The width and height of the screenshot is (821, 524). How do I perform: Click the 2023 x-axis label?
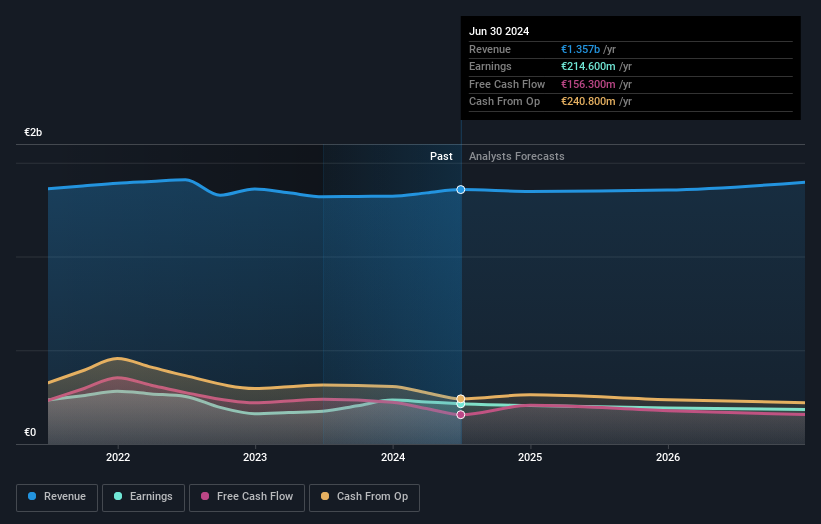(x=255, y=457)
